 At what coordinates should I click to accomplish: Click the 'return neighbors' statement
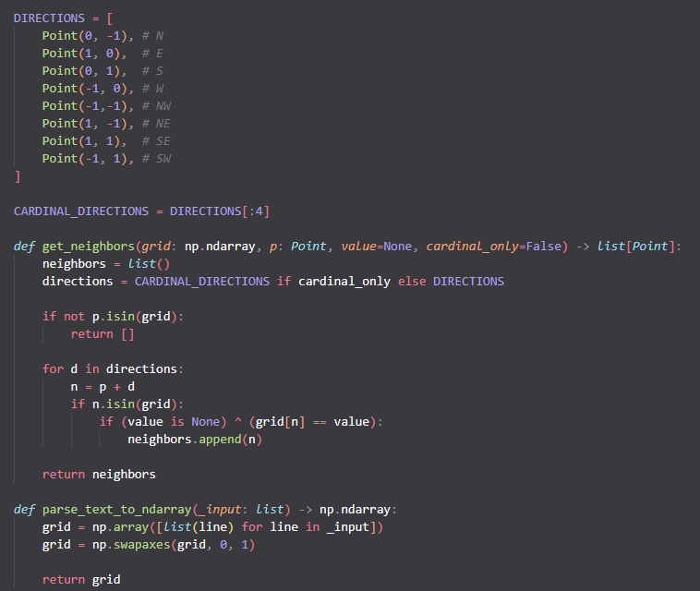99,475
